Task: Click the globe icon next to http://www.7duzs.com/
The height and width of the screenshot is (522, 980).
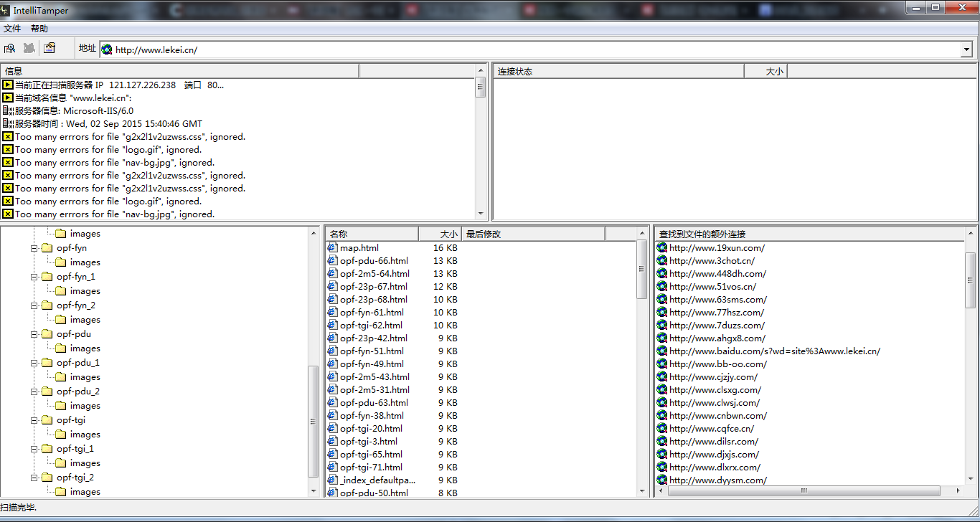Action: (x=662, y=325)
